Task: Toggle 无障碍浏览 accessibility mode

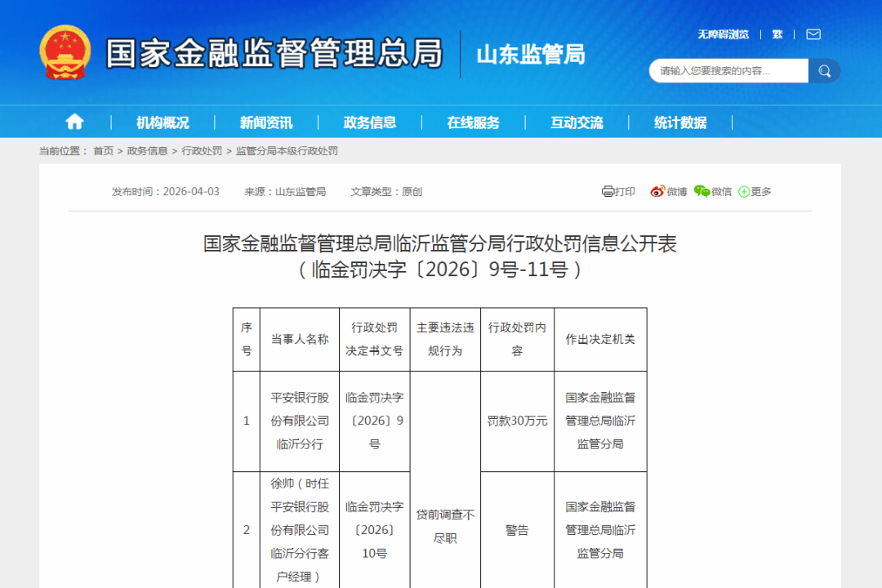Action: (723, 34)
